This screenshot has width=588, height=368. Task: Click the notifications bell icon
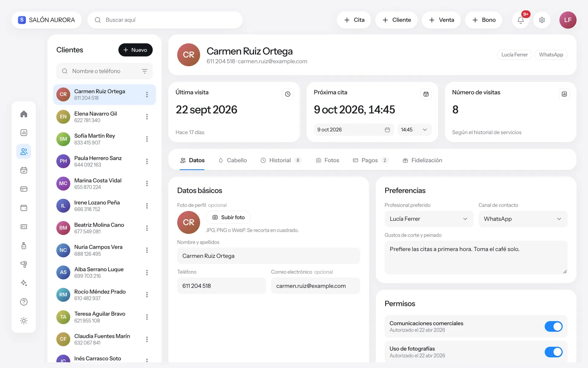(x=520, y=20)
